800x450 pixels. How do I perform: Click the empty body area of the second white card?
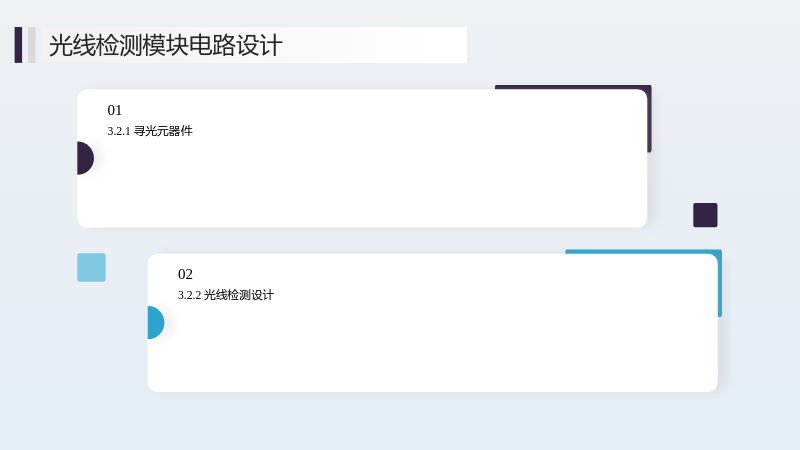point(433,347)
